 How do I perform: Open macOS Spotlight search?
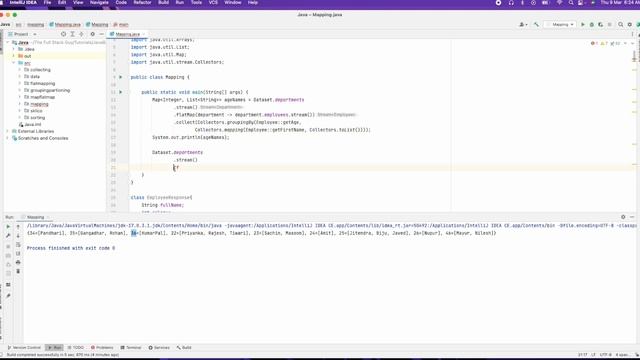pos(571,3)
